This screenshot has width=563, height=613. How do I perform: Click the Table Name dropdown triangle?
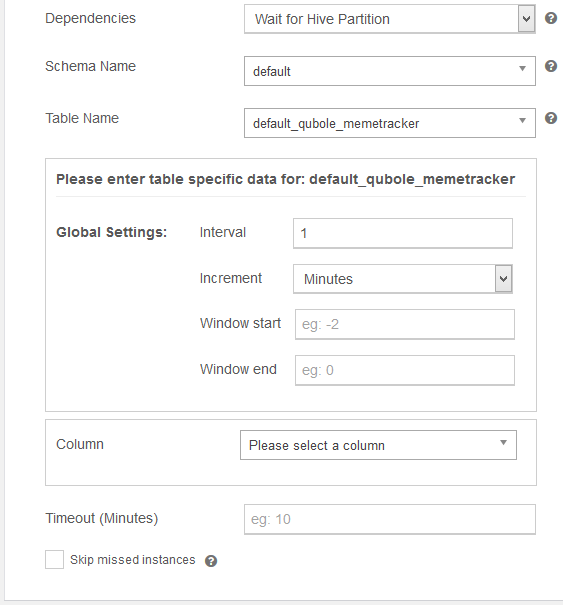point(522,120)
